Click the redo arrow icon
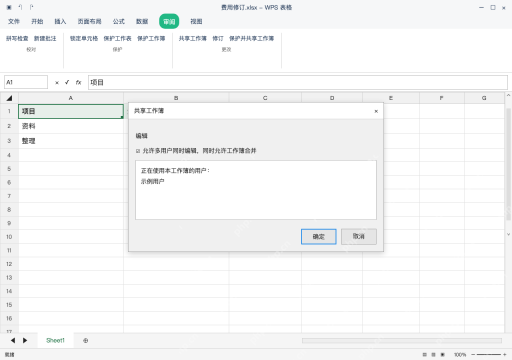Screen dimensions: 512x360 point(31,7)
